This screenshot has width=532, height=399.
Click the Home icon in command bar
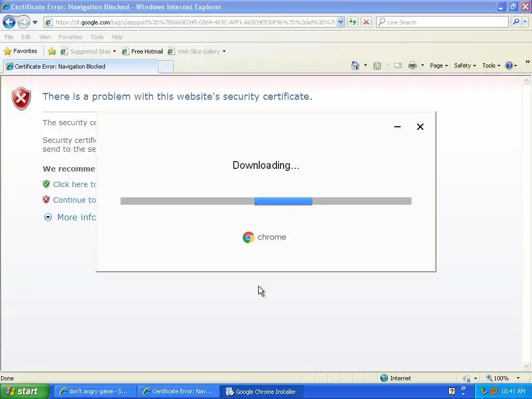tap(355, 65)
